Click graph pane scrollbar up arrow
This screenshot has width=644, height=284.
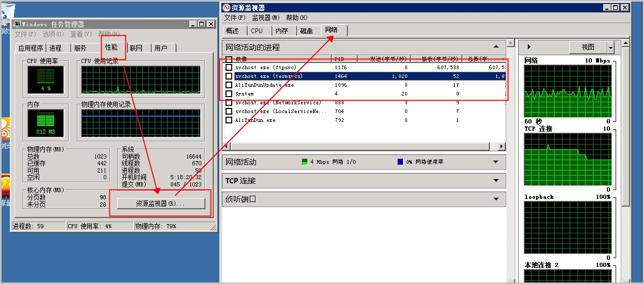tap(626, 44)
